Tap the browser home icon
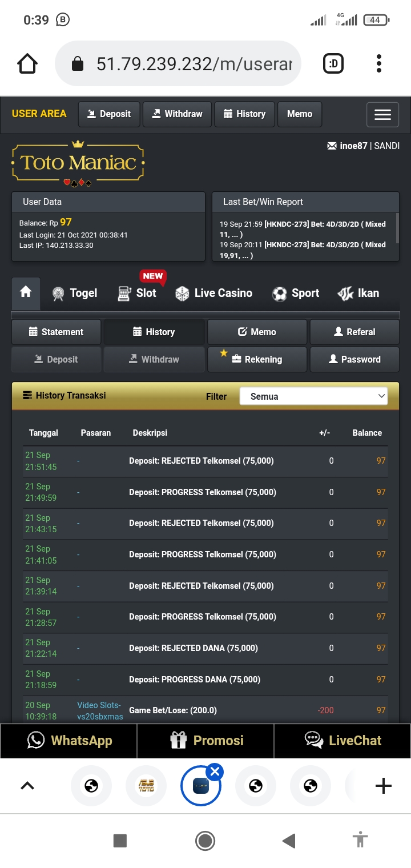This screenshot has width=411, height=868. click(27, 63)
